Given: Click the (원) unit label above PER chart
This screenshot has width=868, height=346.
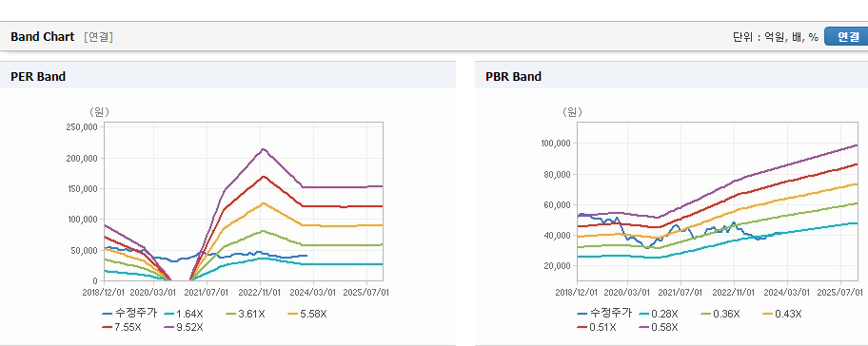Looking at the screenshot, I should (99, 111).
